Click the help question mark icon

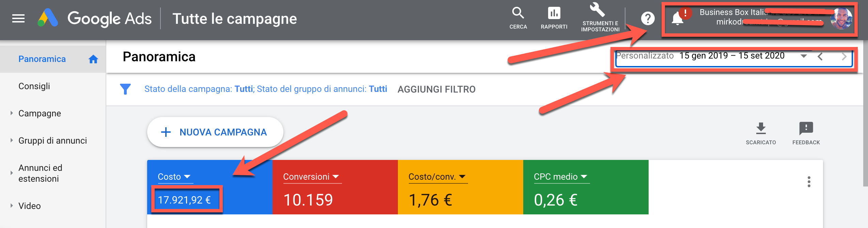pos(648,19)
